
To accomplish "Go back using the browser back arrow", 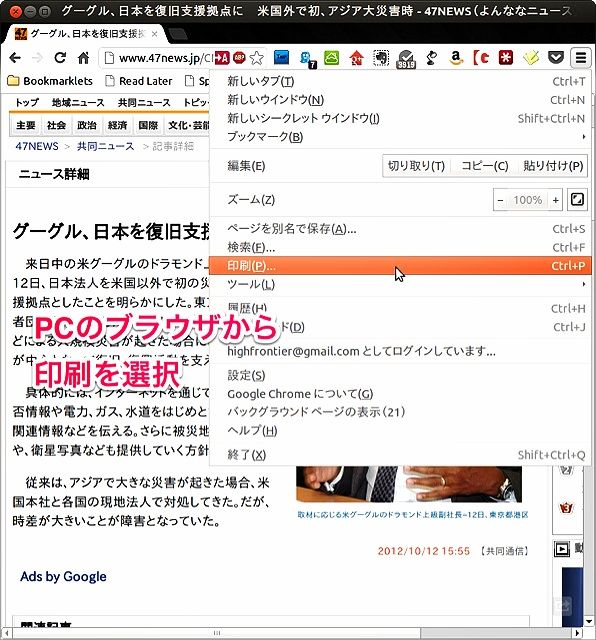I will [x=15, y=58].
